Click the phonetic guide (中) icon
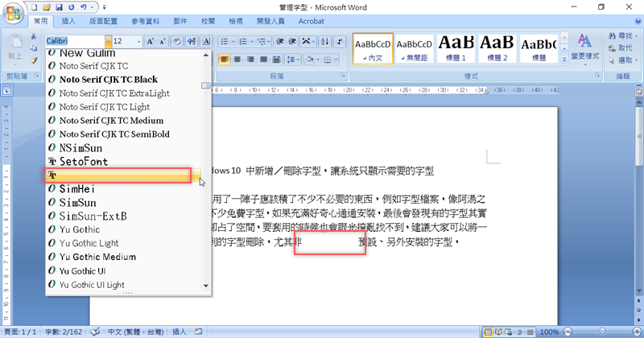Image resolution: width=644 pixels, height=338 pixels. click(192, 41)
